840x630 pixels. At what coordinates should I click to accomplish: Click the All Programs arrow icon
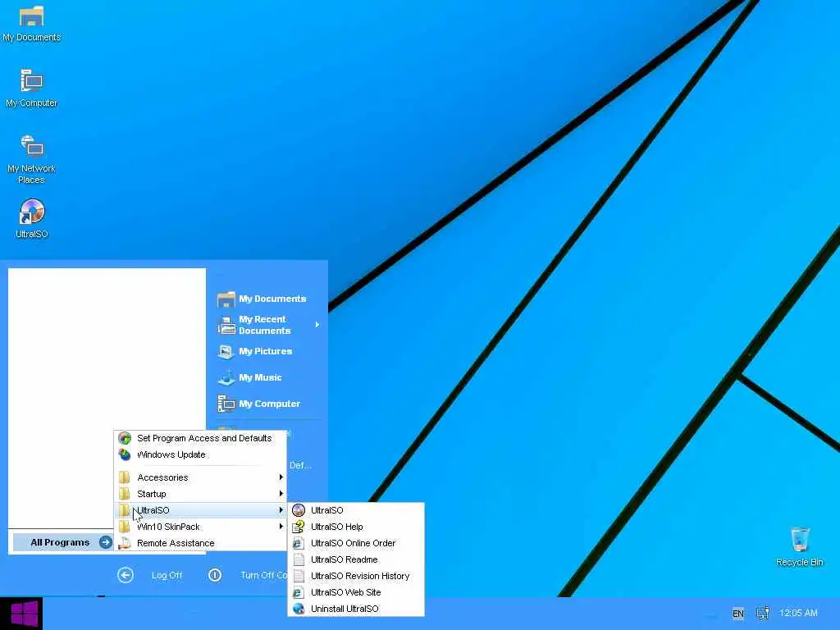[x=106, y=543]
